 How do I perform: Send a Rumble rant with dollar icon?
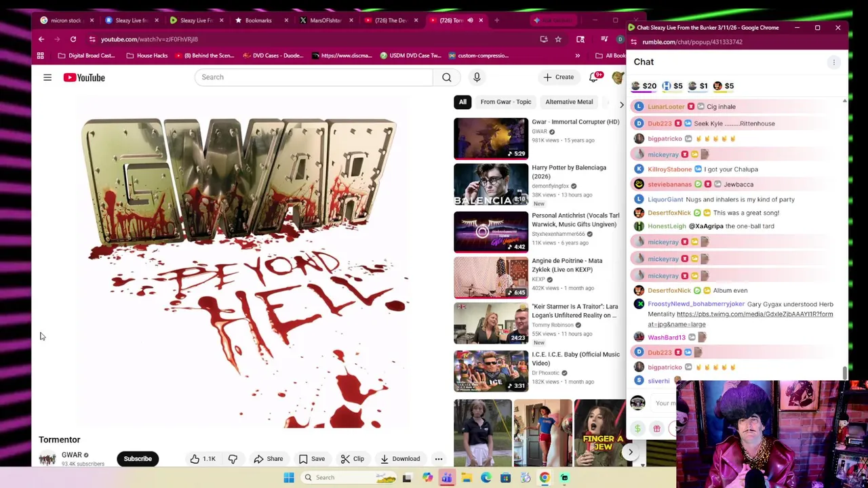tap(637, 428)
